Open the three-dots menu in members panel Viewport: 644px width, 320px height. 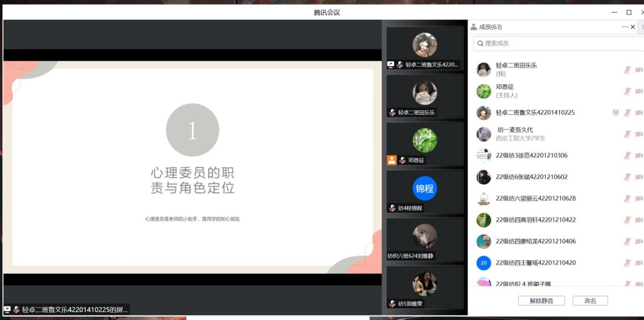tap(625, 27)
